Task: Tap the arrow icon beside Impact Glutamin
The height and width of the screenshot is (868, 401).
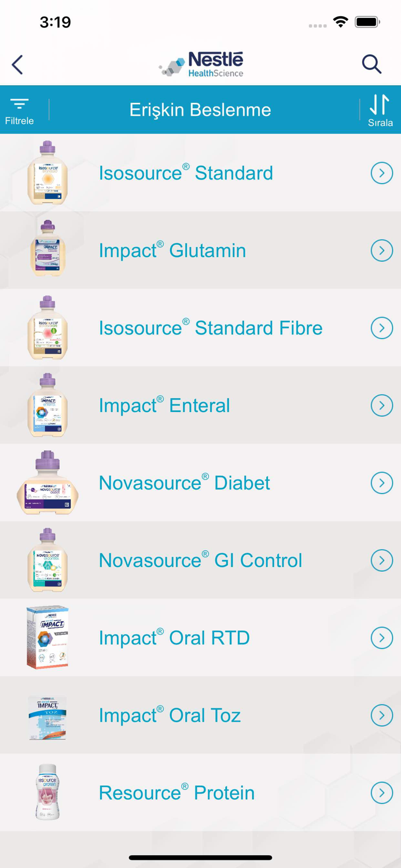Action: click(x=381, y=251)
